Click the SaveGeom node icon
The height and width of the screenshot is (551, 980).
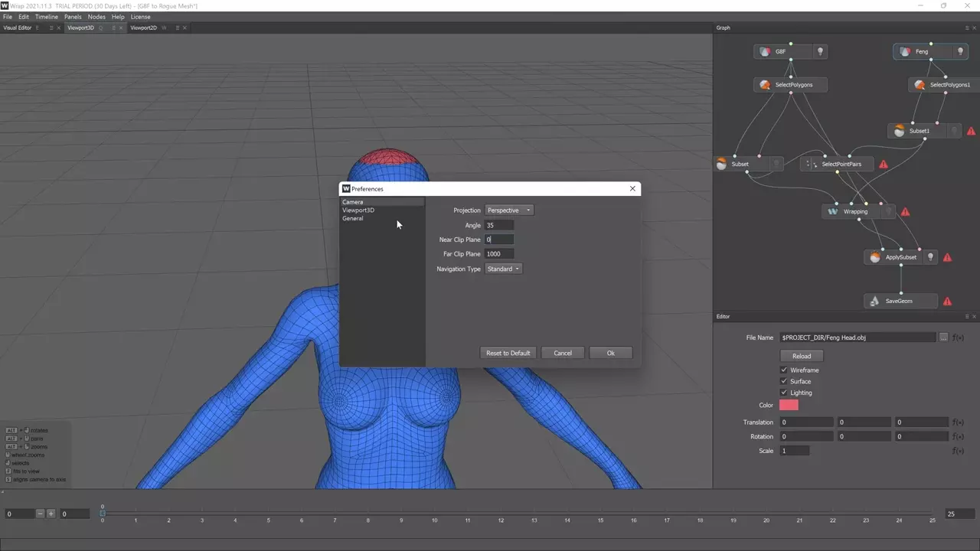click(875, 302)
